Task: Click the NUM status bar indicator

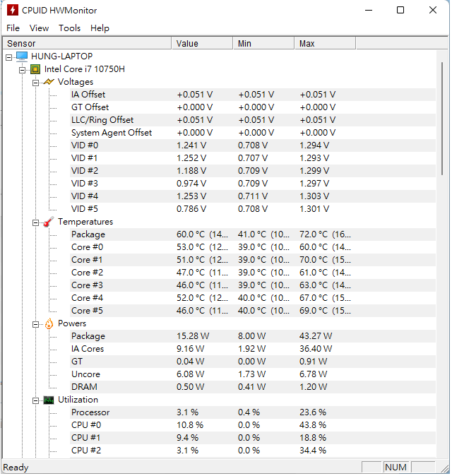Action: [395, 468]
